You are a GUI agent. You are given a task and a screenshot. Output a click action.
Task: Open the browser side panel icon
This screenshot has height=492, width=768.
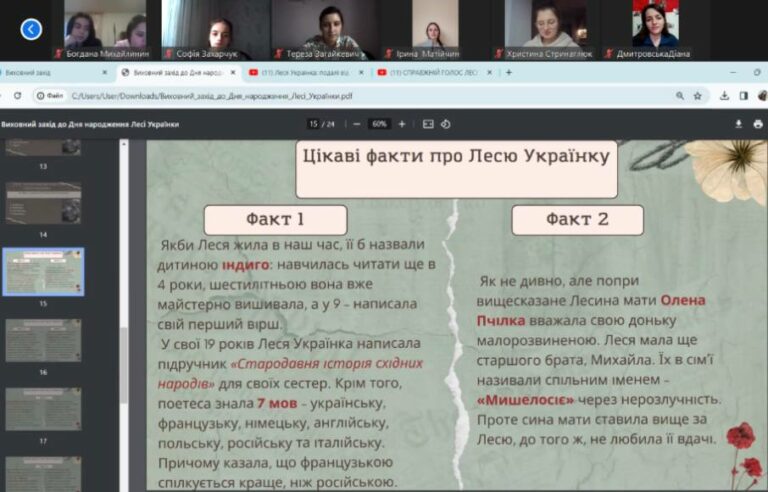tap(744, 96)
